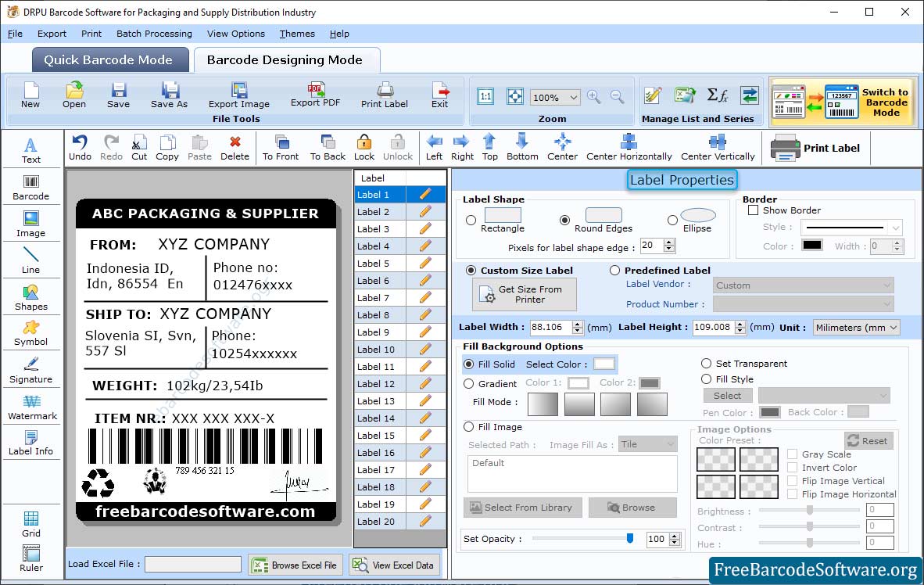924x585 pixels.
Task: Select Round Edges label shape
Action: (x=564, y=221)
